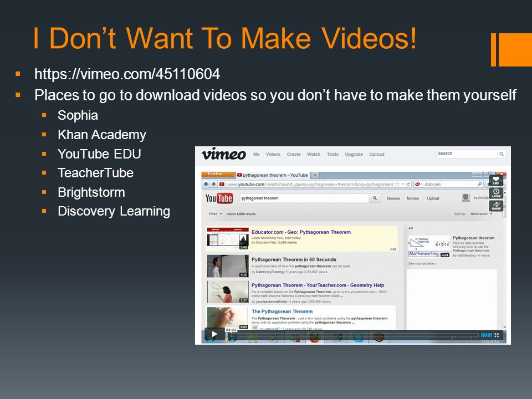Open Internet Explorer from the taskbar
This screenshot has height=399, width=532.
point(232,337)
